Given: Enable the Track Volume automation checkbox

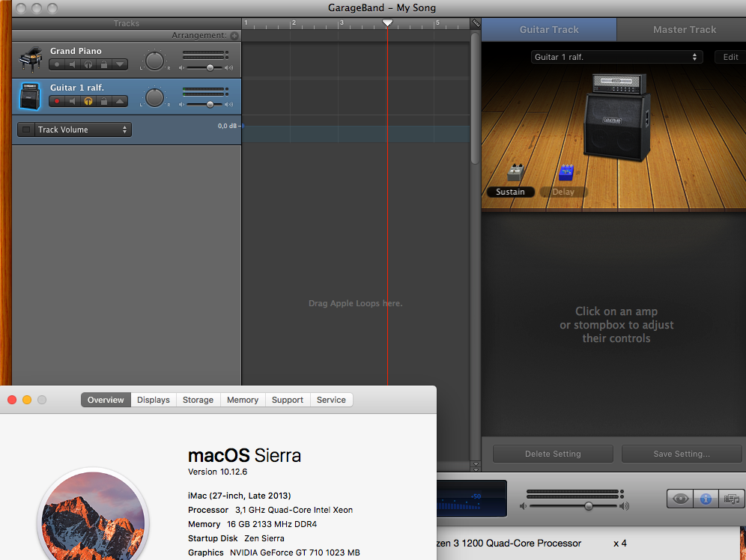Looking at the screenshot, I should (26, 130).
